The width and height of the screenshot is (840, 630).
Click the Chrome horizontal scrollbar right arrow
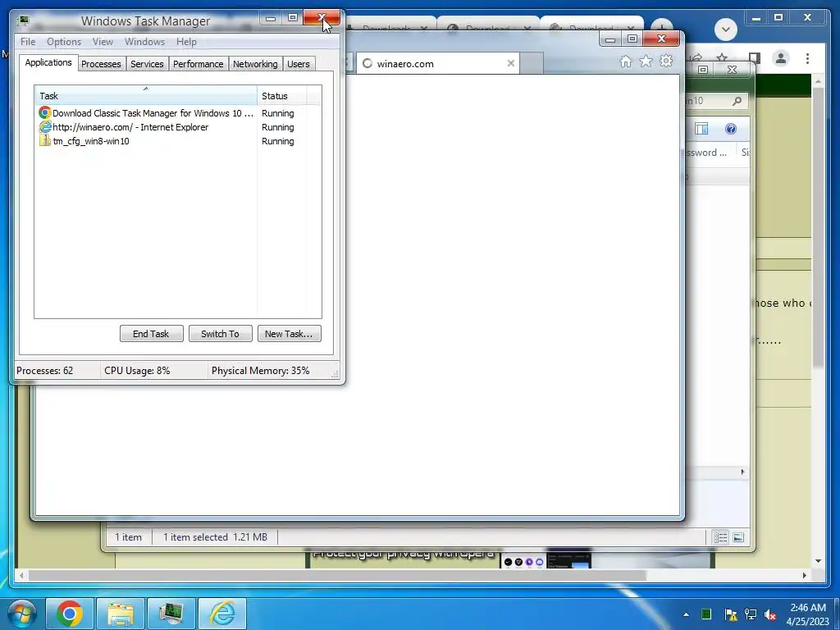point(804,575)
